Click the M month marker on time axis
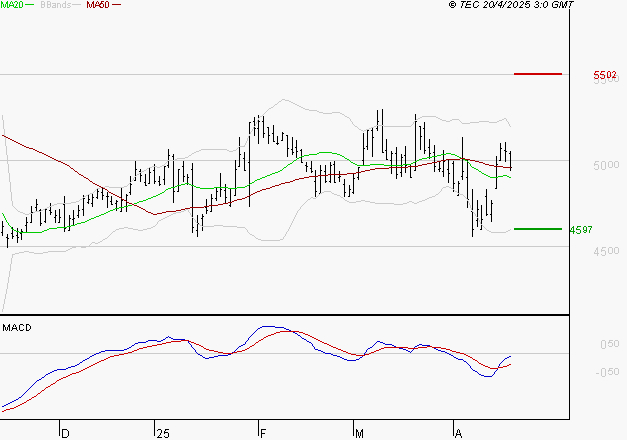 359,433
